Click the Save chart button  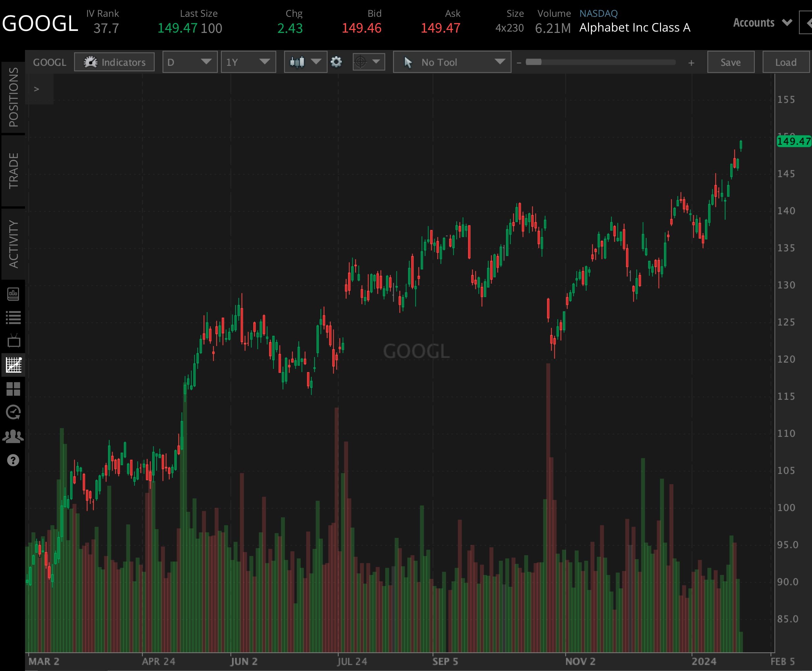click(x=730, y=62)
